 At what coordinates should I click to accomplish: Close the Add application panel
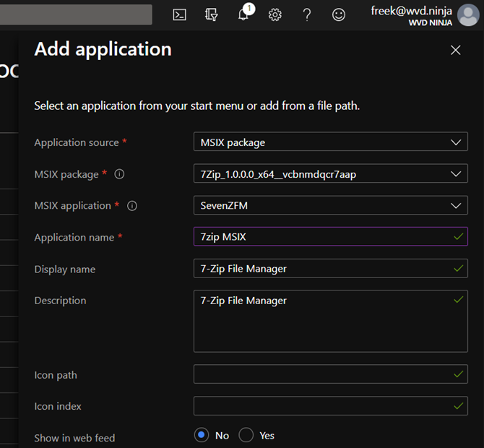pos(456,50)
